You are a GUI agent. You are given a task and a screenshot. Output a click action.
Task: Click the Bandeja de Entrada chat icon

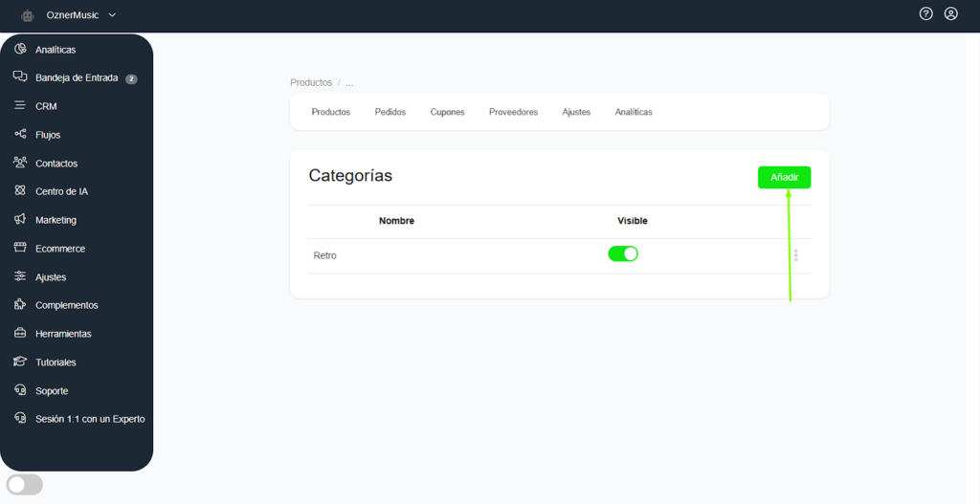pos(20,77)
